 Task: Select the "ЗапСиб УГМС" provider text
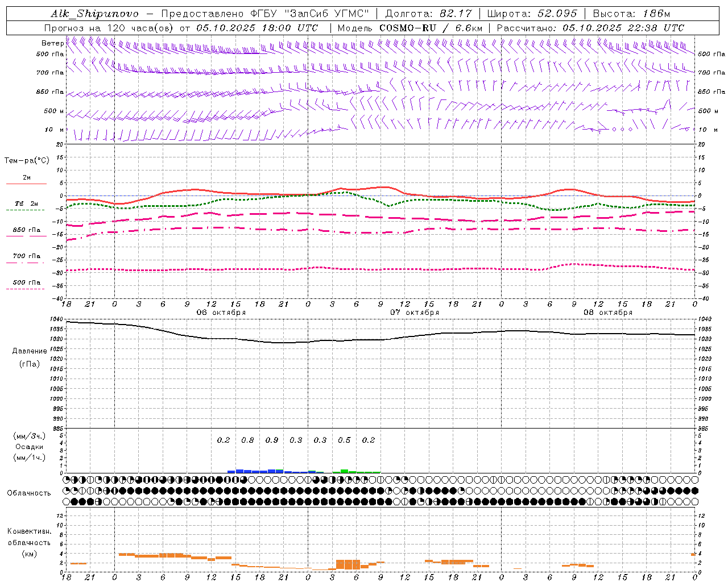pos(326,14)
